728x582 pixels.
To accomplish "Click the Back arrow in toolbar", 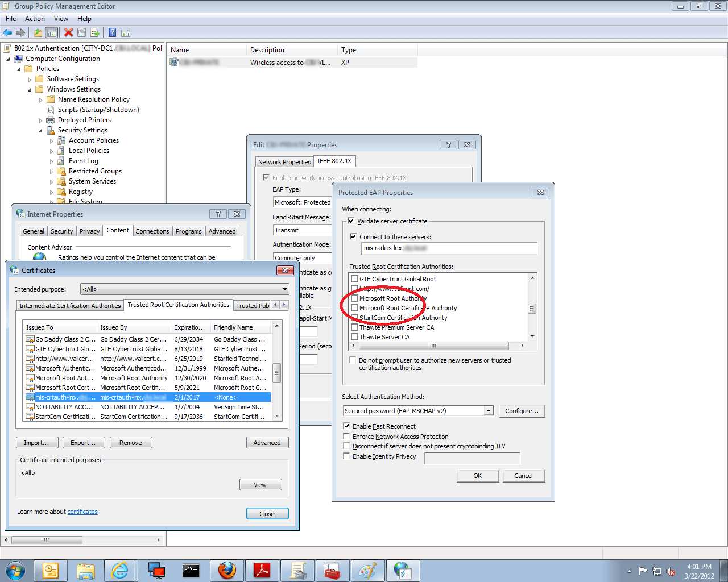I will pyautogui.click(x=7, y=32).
